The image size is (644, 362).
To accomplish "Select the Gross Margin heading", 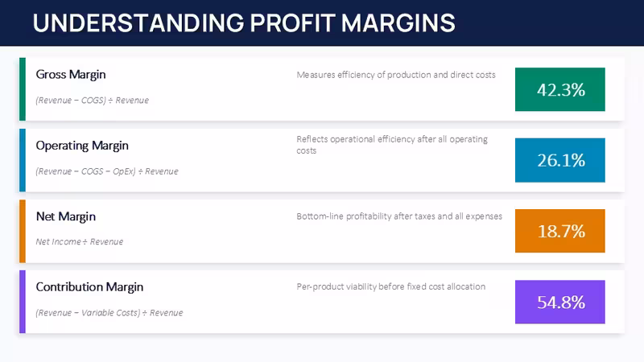I will [x=71, y=75].
